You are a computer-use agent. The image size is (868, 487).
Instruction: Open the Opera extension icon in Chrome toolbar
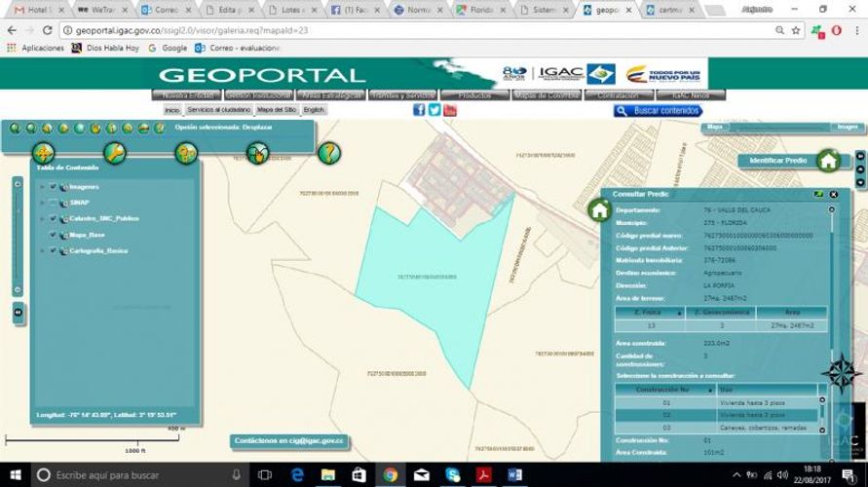pyautogui.click(x=837, y=30)
